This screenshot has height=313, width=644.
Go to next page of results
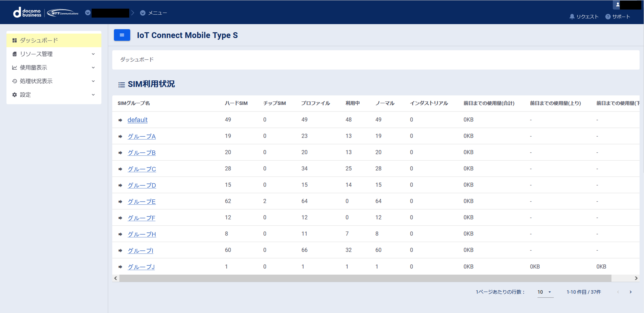pos(631,292)
